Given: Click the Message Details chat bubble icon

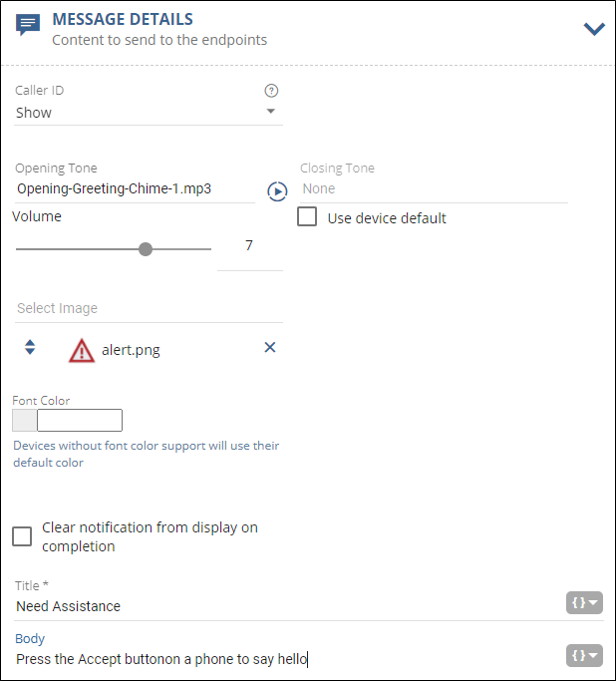Looking at the screenshot, I should click(29, 26).
